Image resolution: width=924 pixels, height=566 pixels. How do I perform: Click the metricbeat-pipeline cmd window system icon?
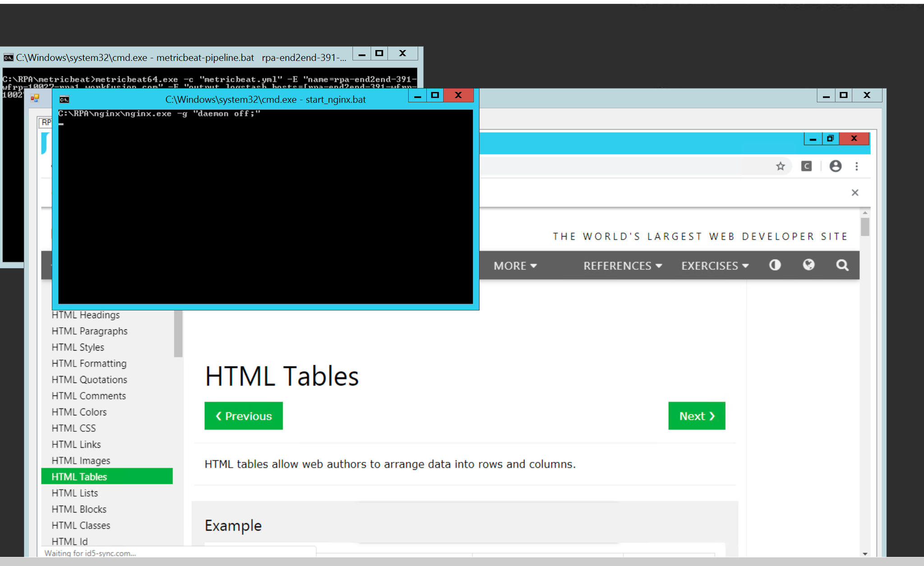point(8,58)
